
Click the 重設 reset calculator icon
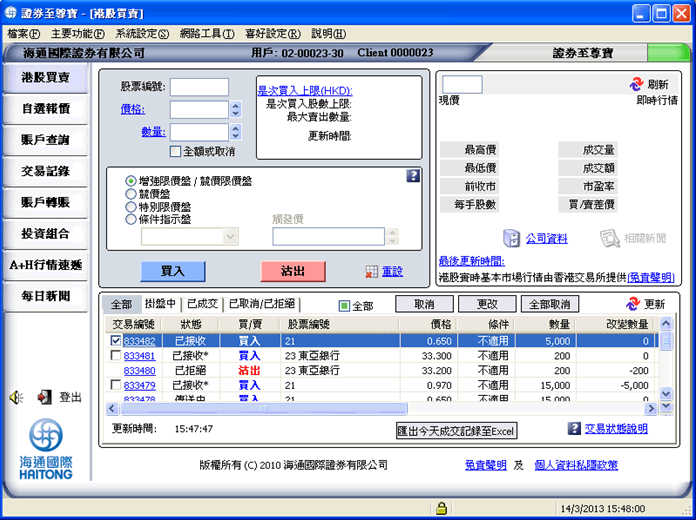coord(372,272)
